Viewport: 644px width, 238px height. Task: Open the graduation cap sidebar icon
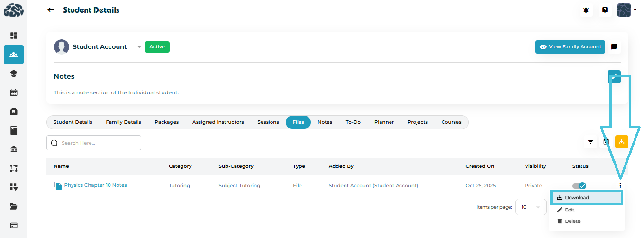pyautogui.click(x=14, y=73)
